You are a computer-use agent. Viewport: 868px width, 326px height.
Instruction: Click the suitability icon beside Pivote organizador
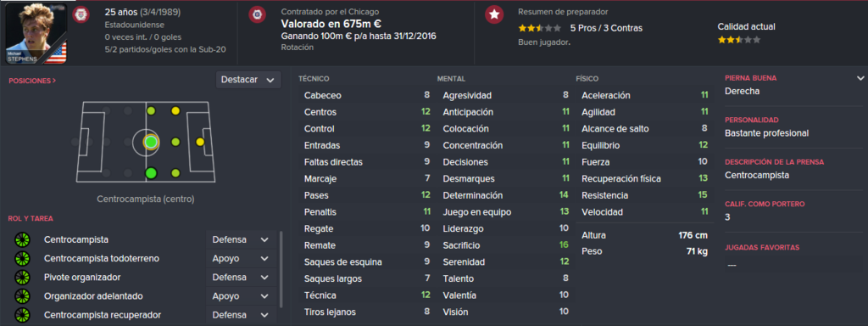[x=21, y=278]
